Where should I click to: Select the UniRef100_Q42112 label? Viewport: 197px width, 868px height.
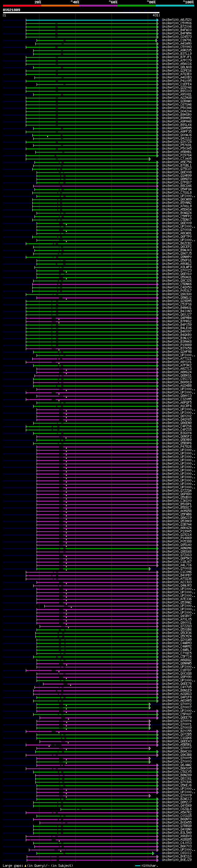pos(177,139)
